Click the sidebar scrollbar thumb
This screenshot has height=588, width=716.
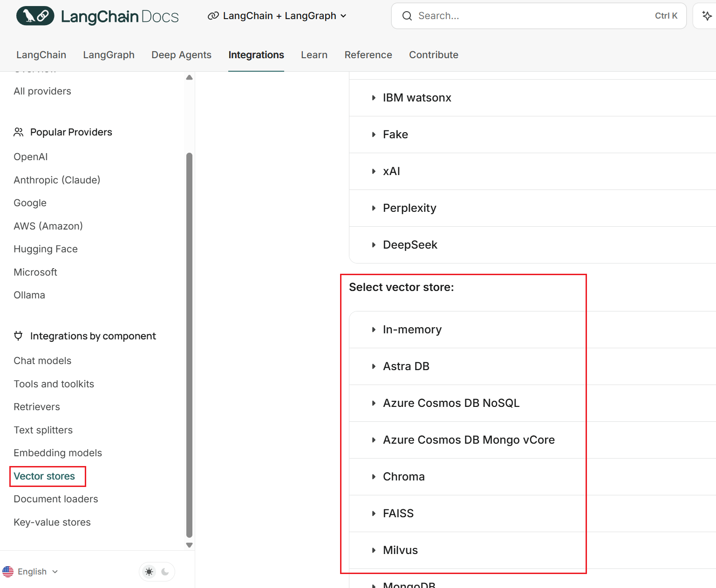(189, 345)
